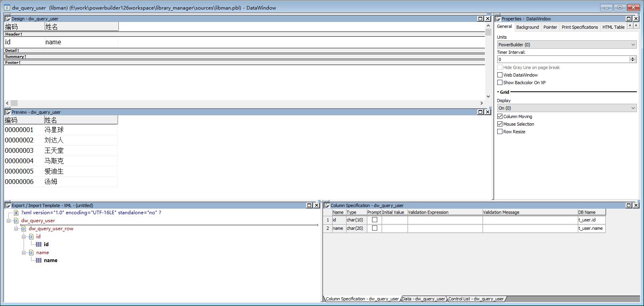644x306 pixels.
Task: Uncheck the Column Moving option
Action: click(500, 116)
